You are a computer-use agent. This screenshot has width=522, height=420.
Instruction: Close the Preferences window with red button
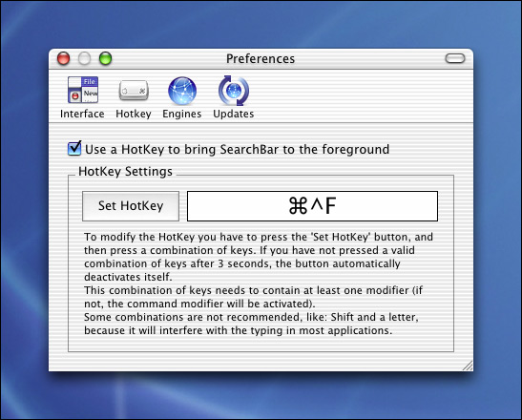click(64, 58)
